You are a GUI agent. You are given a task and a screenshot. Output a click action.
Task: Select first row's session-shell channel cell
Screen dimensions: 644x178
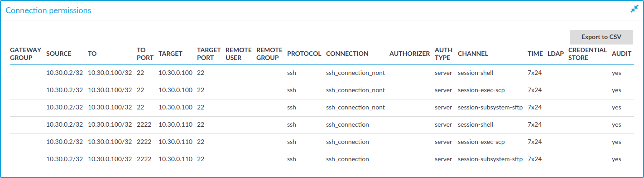click(476, 73)
